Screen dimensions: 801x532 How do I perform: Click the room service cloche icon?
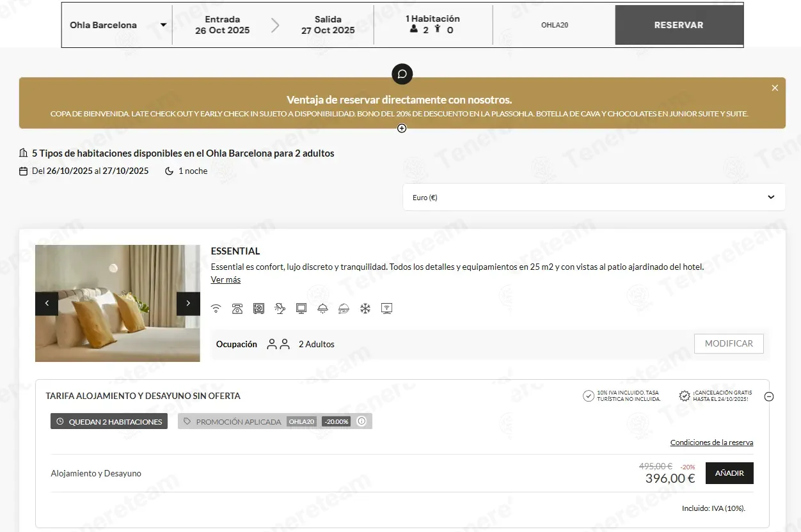click(x=344, y=309)
